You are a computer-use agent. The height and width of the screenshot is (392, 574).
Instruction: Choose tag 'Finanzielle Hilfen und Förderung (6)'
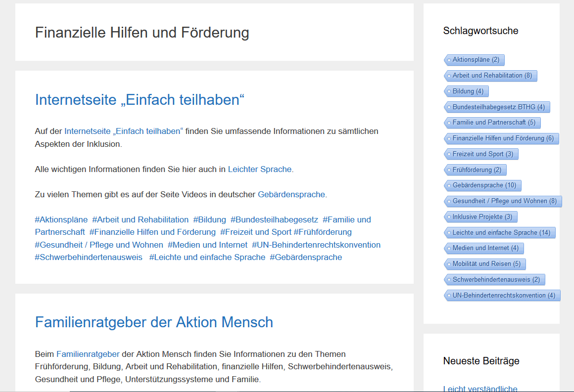pyautogui.click(x=502, y=138)
